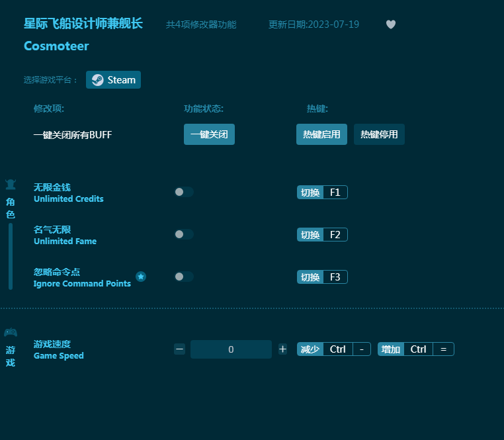Click the Cosmoteer title text
The height and width of the screenshot is (440, 504).
pyautogui.click(x=56, y=46)
